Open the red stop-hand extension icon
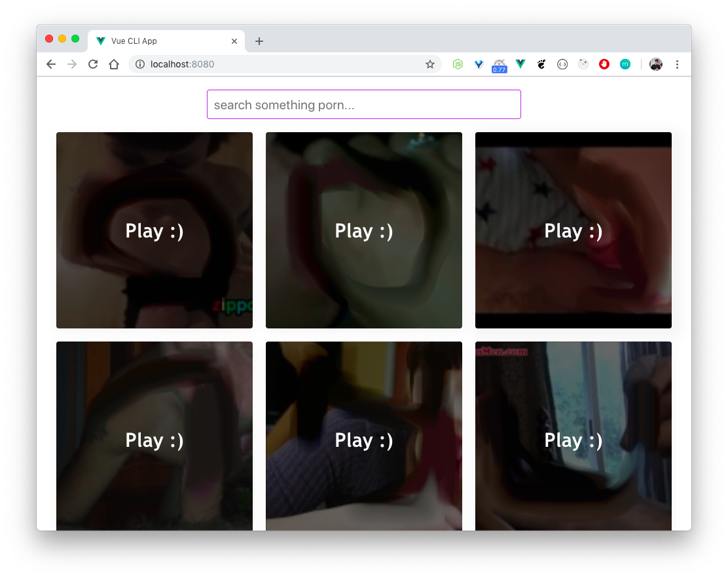The width and height of the screenshot is (728, 579). point(604,64)
